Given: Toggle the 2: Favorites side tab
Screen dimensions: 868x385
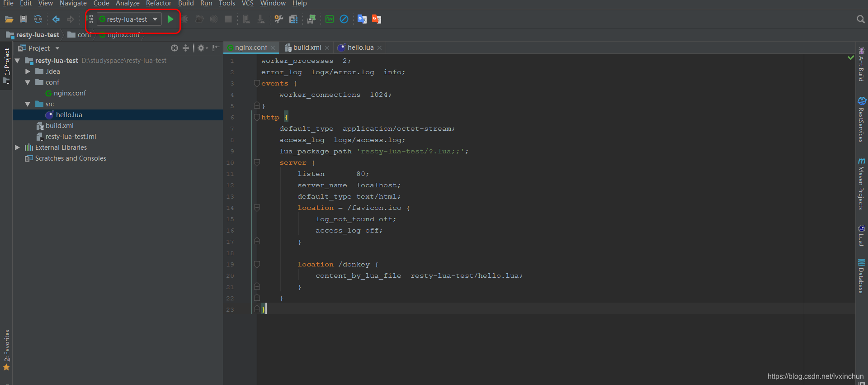Looking at the screenshot, I should point(6,350).
